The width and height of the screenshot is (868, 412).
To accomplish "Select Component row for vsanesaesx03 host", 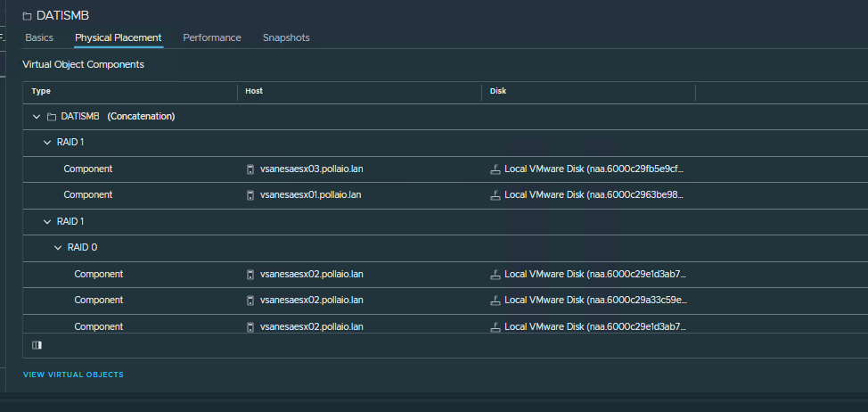I will click(445, 169).
